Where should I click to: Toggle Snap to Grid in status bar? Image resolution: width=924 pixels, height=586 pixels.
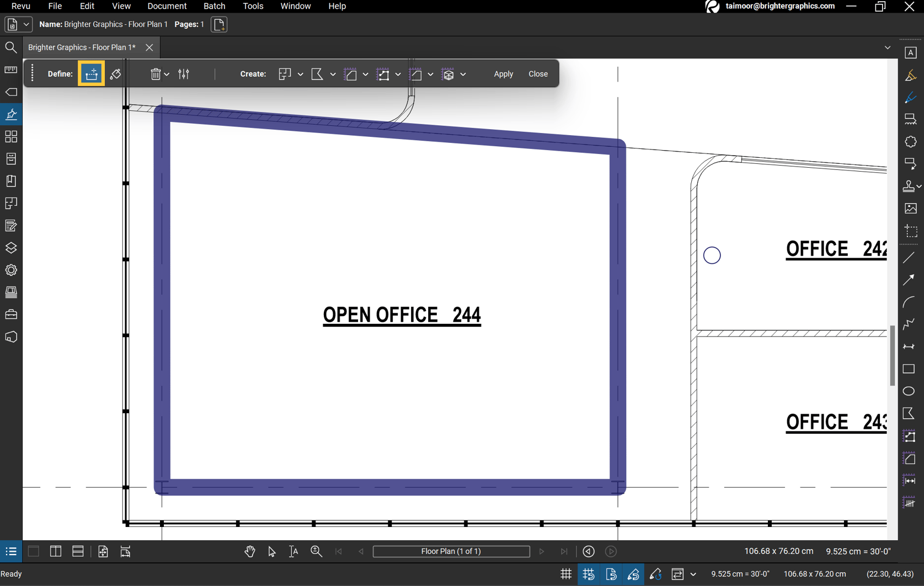click(589, 574)
